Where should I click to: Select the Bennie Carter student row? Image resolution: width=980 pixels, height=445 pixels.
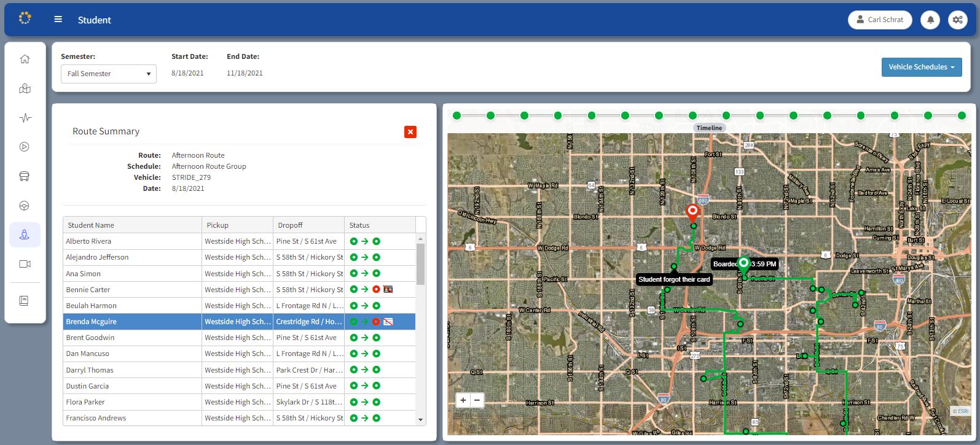(x=132, y=290)
